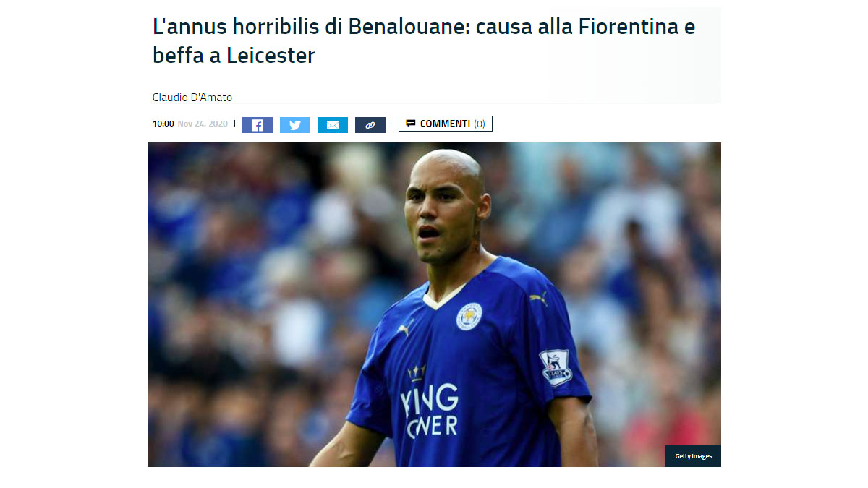This screenshot has width=868, height=488.
Task: Copy the article link with chain icon
Action: pyautogui.click(x=370, y=125)
